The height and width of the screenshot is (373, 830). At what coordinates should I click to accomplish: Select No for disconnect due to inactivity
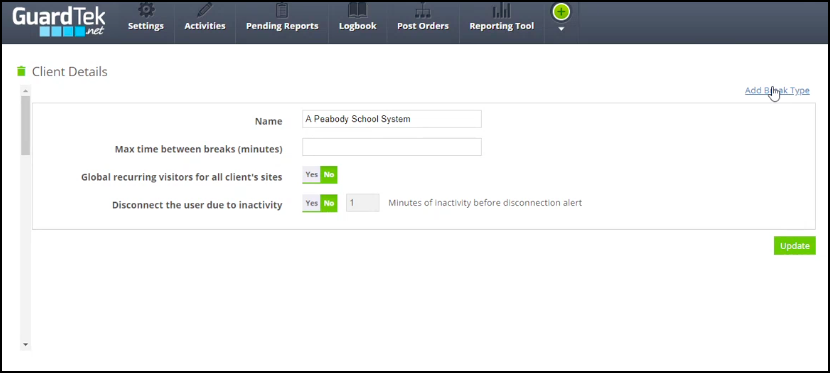[329, 203]
